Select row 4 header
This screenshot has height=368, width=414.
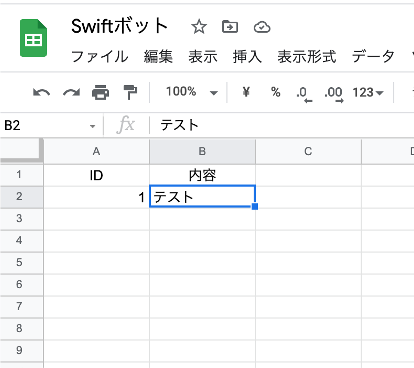tap(22, 241)
